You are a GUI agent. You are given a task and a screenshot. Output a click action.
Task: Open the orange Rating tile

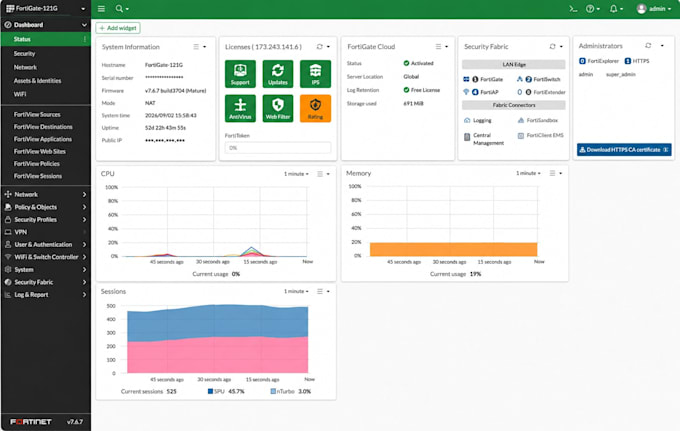tap(315, 108)
